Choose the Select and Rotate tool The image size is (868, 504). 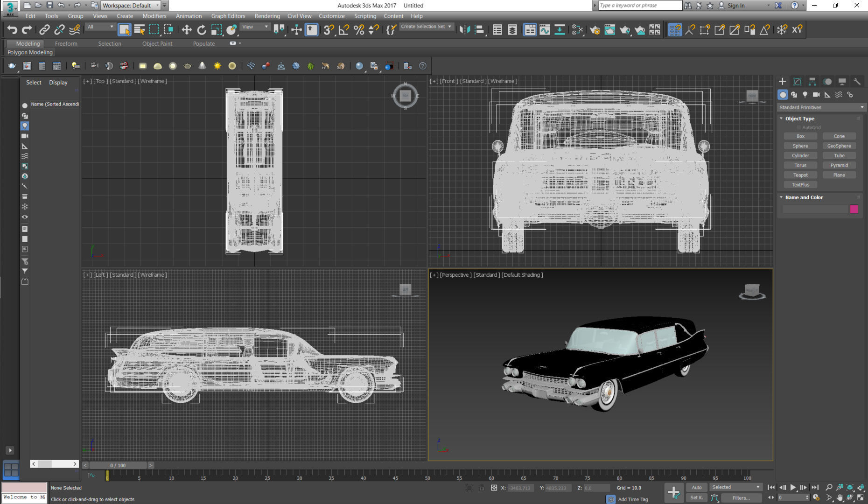tap(202, 30)
